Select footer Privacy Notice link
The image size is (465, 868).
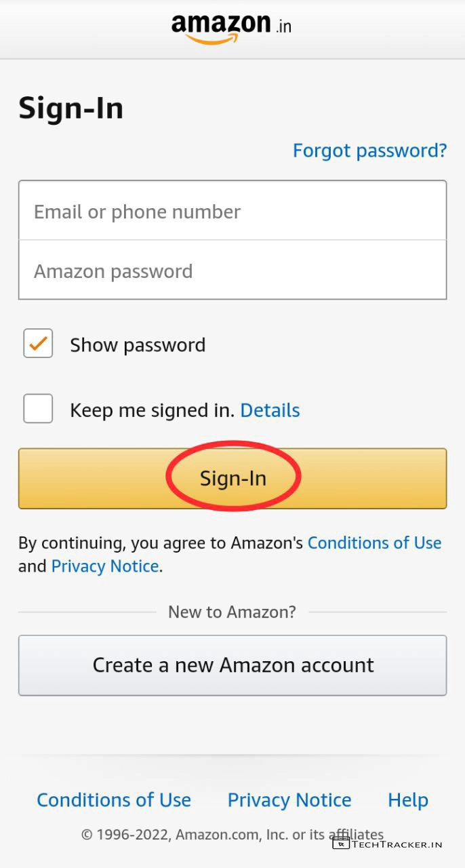point(289,800)
